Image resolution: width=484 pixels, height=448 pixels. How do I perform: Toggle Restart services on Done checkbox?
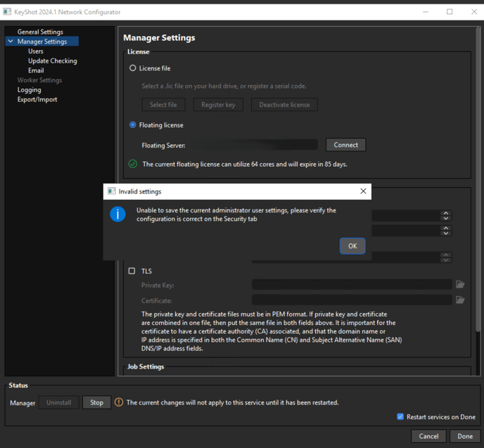coord(400,416)
